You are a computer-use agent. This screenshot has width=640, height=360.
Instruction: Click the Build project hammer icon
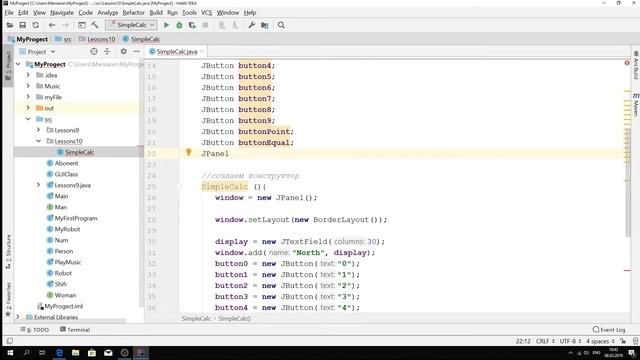95,25
